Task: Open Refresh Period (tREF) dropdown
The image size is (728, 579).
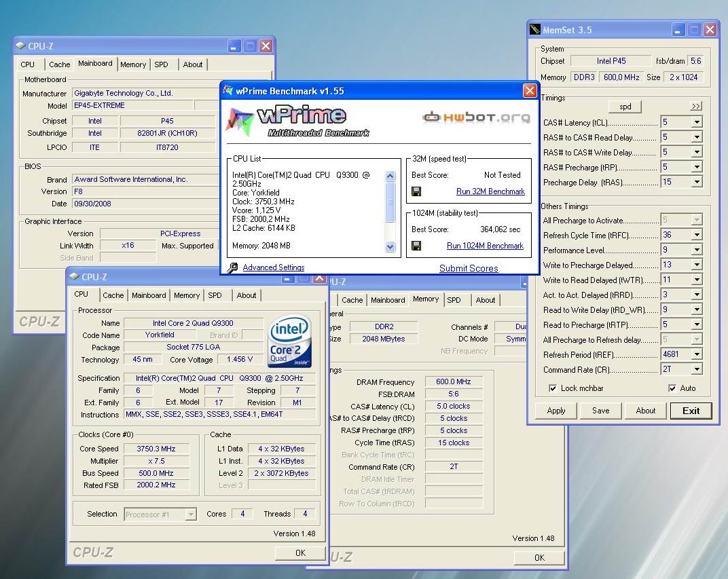Action: coord(697,354)
